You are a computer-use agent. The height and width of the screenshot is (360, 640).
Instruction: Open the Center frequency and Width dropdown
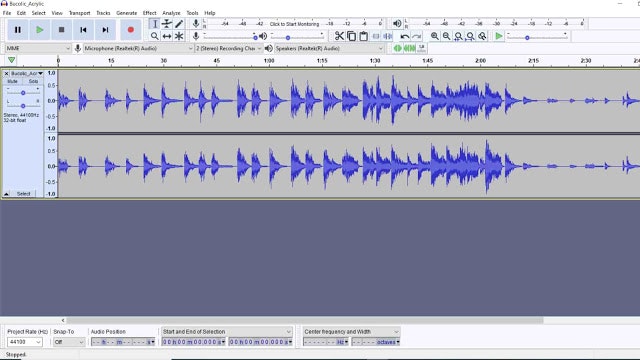coord(351,332)
